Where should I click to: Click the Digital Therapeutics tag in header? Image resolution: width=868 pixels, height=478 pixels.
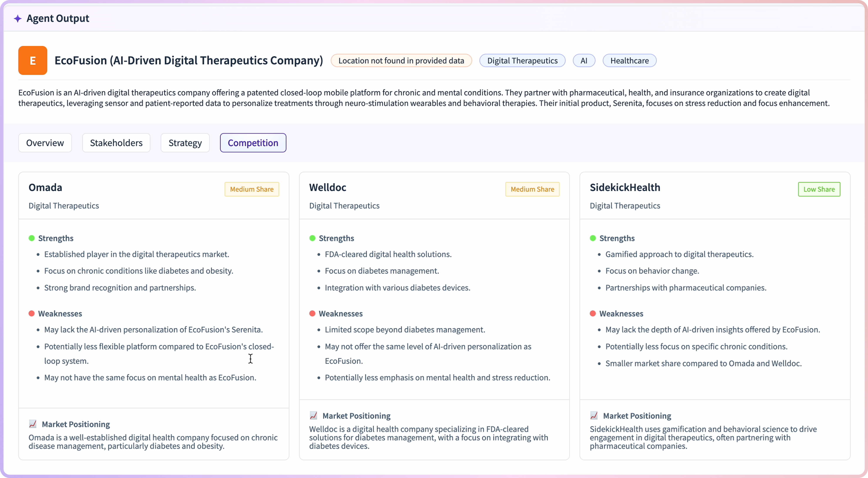(x=522, y=61)
